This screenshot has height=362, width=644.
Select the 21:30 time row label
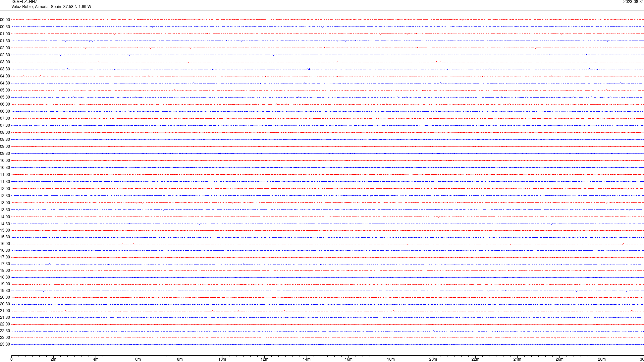(x=5, y=317)
